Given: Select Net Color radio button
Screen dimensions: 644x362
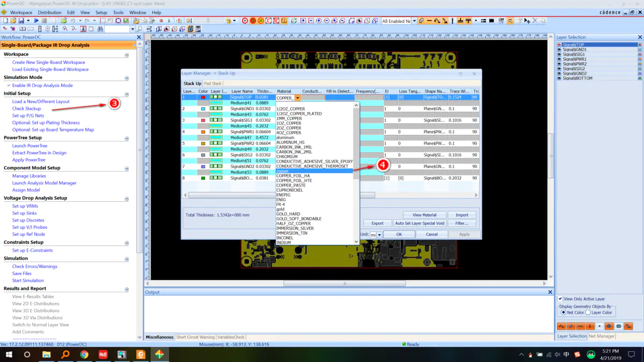Looking at the screenshot, I should click(x=563, y=312).
